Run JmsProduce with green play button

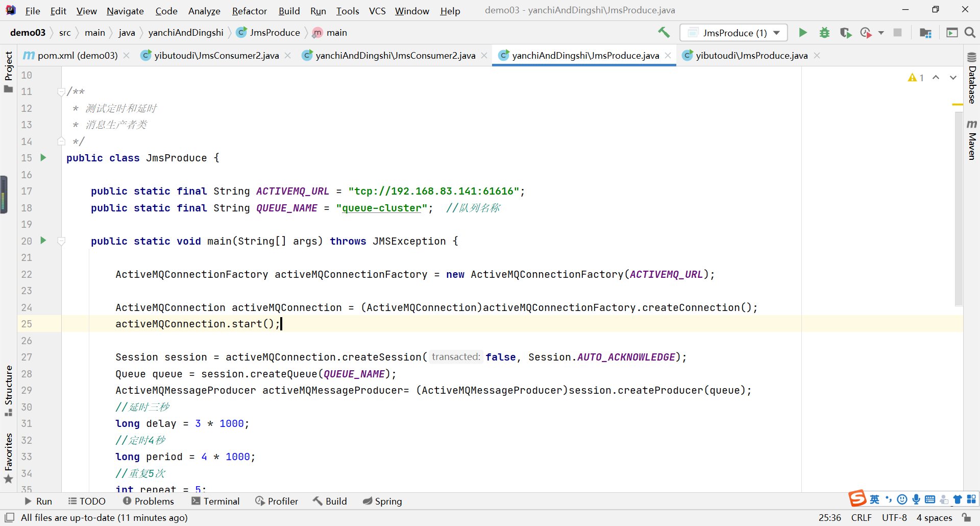pyautogui.click(x=803, y=33)
